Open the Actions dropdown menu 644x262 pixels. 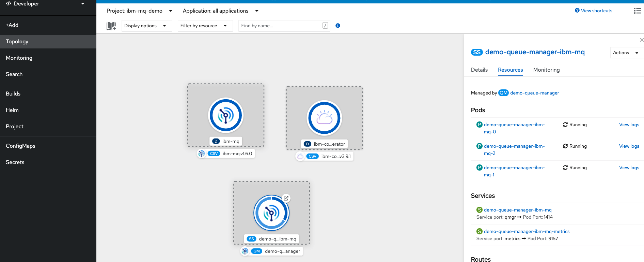click(x=626, y=53)
